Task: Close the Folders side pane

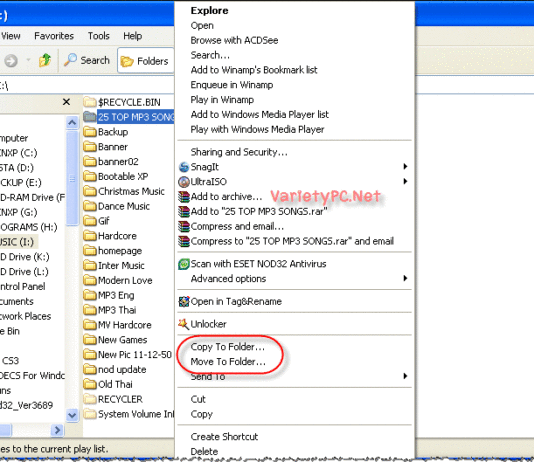Action: pos(66,102)
